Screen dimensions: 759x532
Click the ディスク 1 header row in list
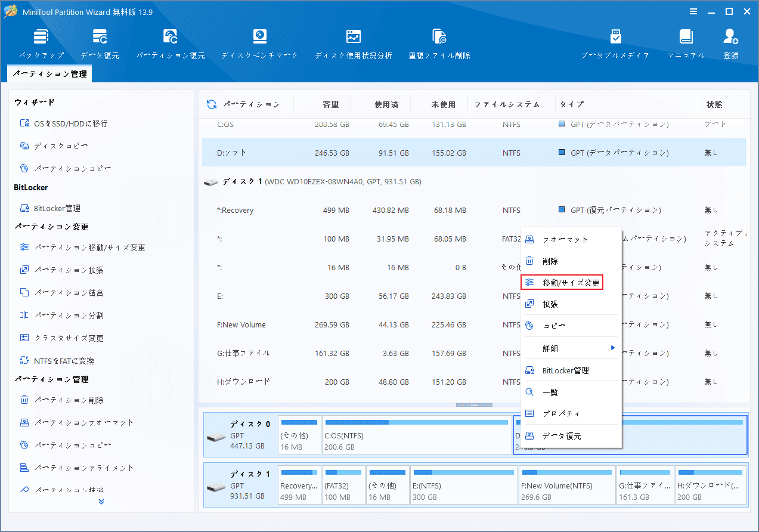[474, 181]
